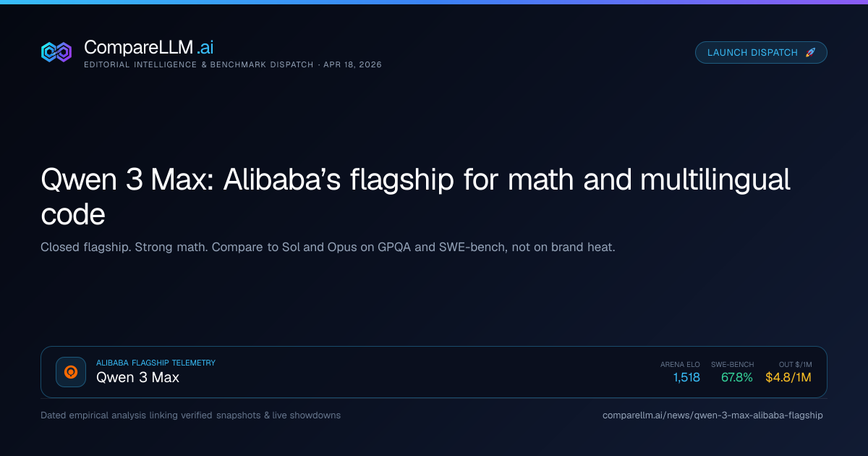This screenshot has width=868, height=456.
Task: Click the orange Qwen model icon
Action: 71,372
